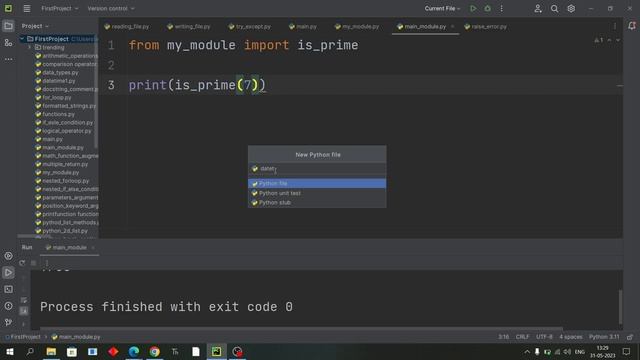Open the Current File run configuration dropdown
The width and height of the screenshot is (640, 360).
click(x=442, y=8)
